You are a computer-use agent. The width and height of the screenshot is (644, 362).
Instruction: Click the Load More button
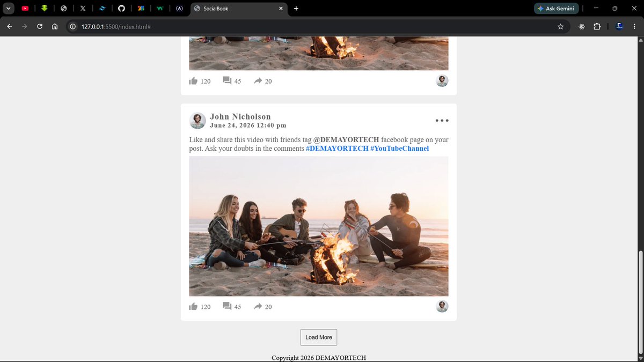click(x=319, y=337)
